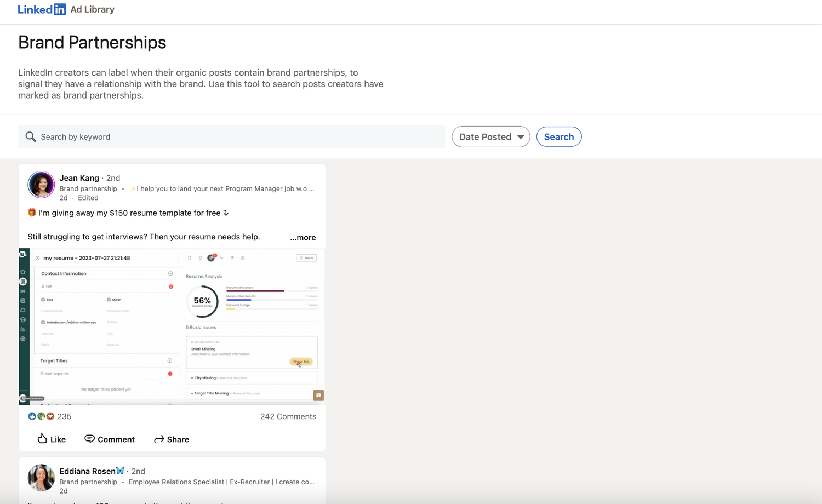Screen dimensions: 822x504
Task: Click the thumbs-up Like icon
Action: (x=42, y=438)
